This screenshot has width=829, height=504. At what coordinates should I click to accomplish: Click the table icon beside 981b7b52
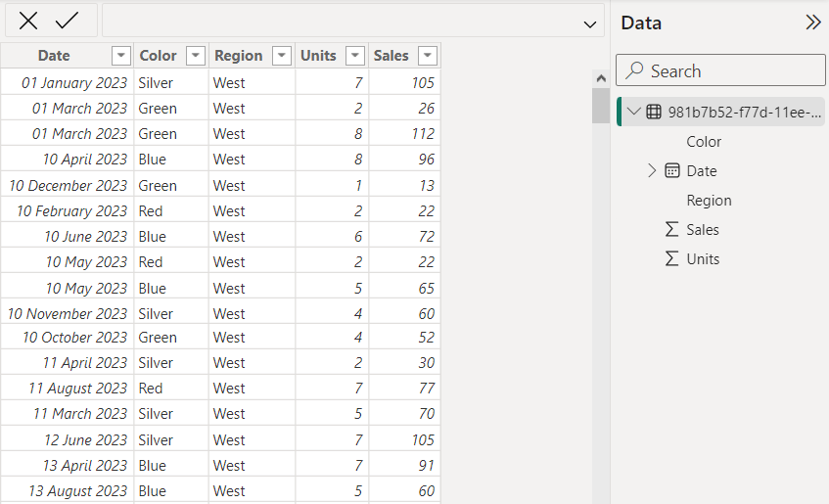654,112
